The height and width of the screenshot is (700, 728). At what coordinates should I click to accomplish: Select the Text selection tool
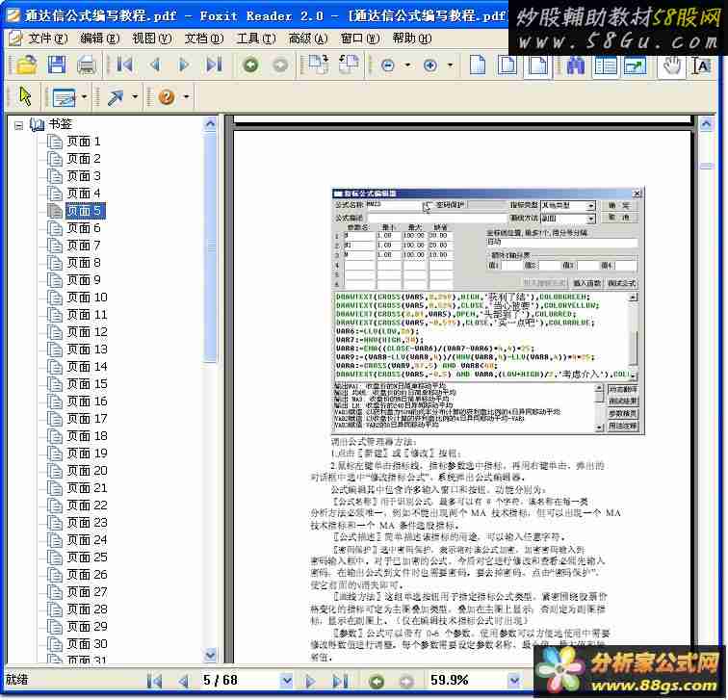701,65
